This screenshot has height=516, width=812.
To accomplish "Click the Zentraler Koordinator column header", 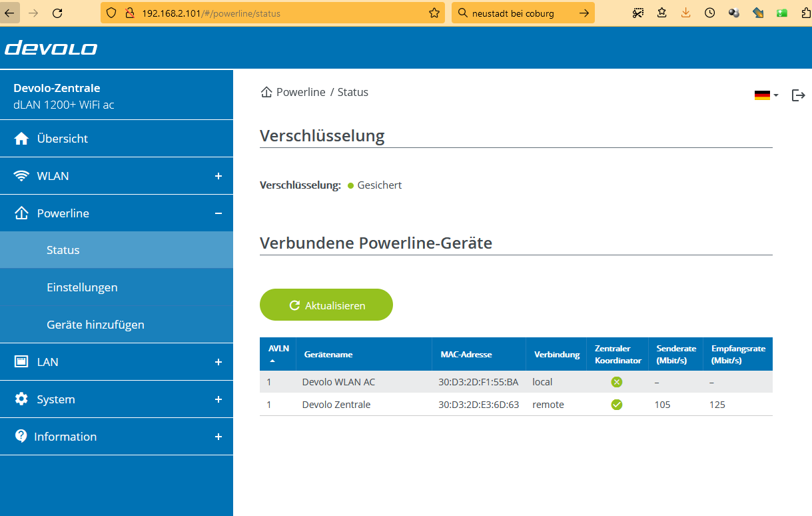I will (x=618, y=354).
